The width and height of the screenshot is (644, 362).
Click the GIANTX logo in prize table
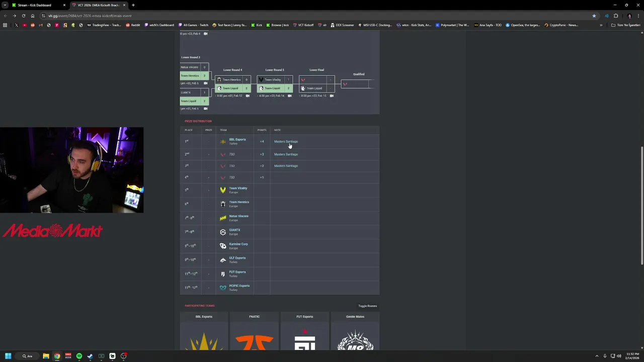pos(223,232)
